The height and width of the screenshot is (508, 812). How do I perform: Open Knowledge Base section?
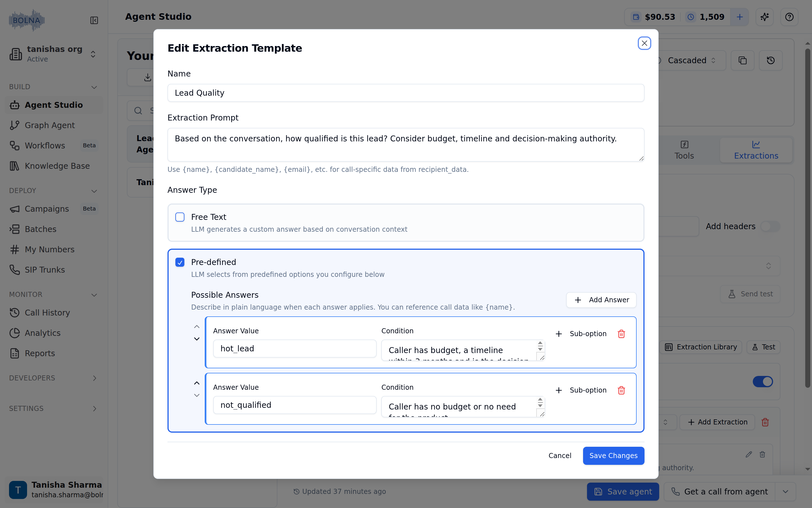coord(54,166)
